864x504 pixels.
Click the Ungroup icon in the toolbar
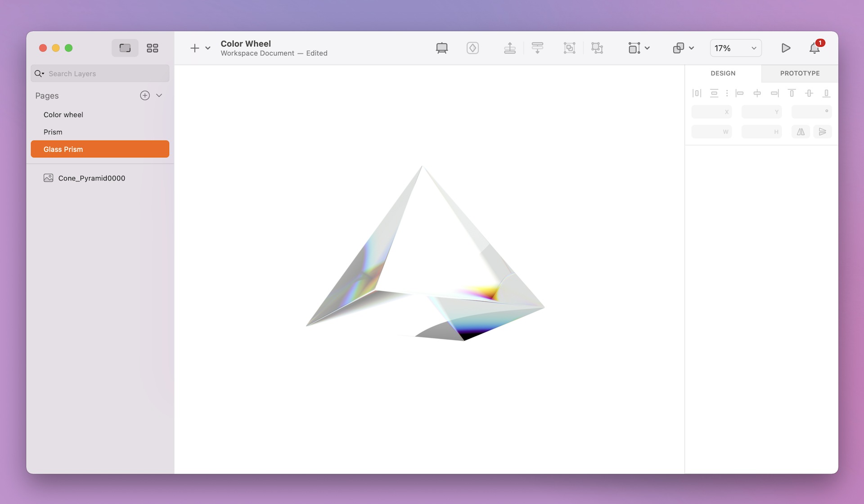coord(597,48)
